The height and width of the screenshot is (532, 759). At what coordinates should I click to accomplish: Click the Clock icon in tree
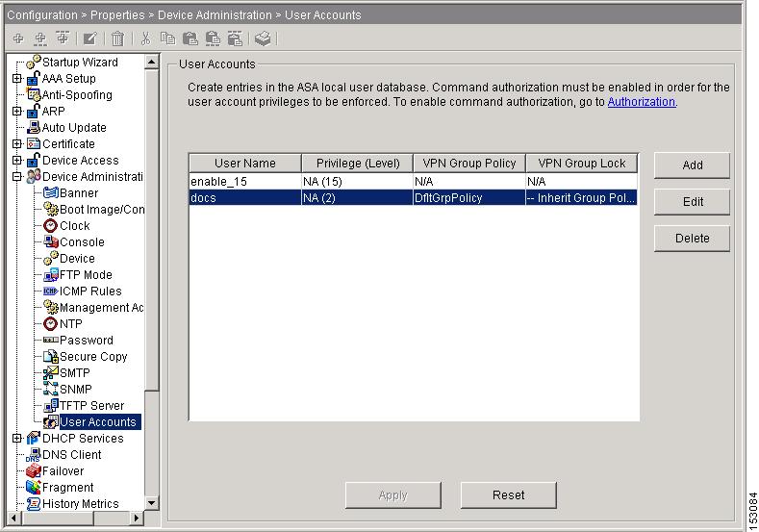50,225
